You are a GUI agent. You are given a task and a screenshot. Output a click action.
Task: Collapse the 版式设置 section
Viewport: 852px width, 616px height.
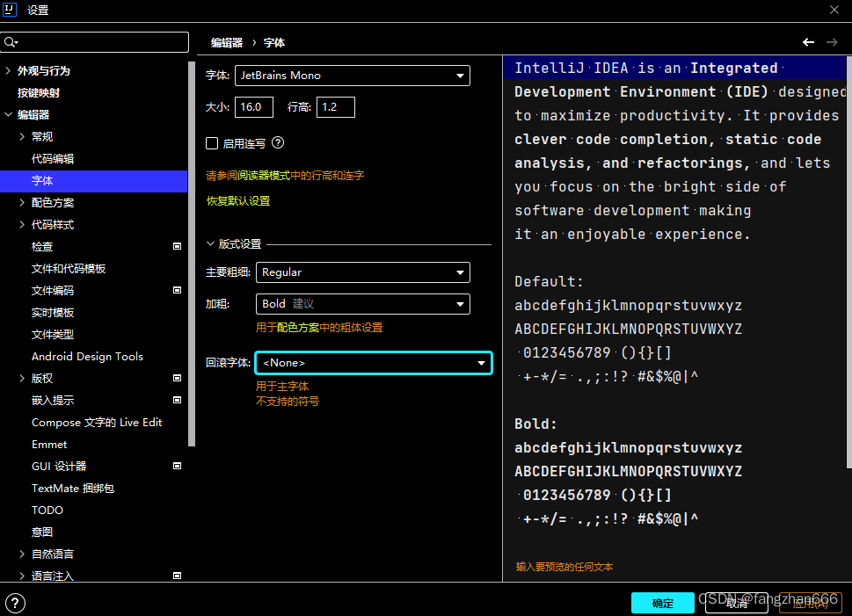211,244
